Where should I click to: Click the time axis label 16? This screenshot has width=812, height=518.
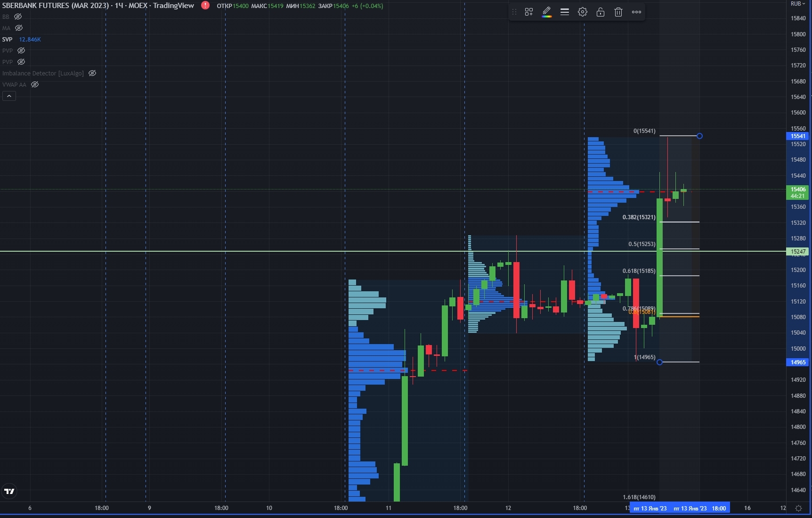pos(747,508)
